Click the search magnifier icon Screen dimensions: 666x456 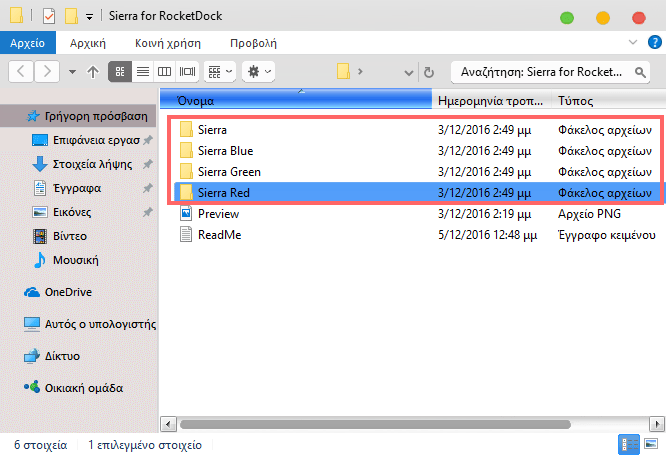pos(640,72)
